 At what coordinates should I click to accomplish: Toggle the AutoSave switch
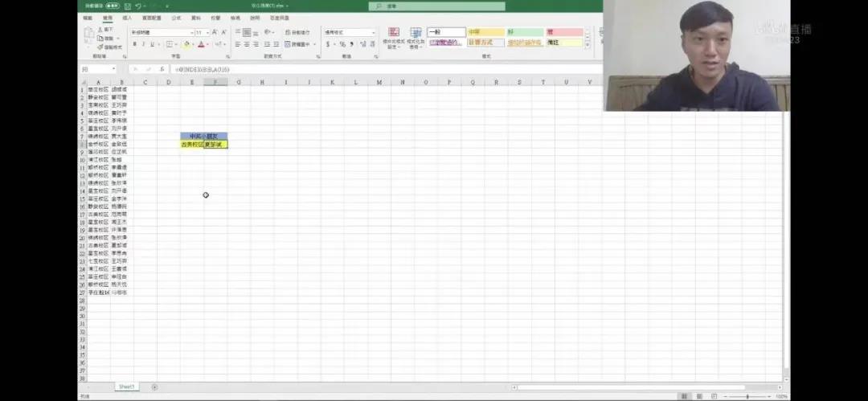click(113, 6)
